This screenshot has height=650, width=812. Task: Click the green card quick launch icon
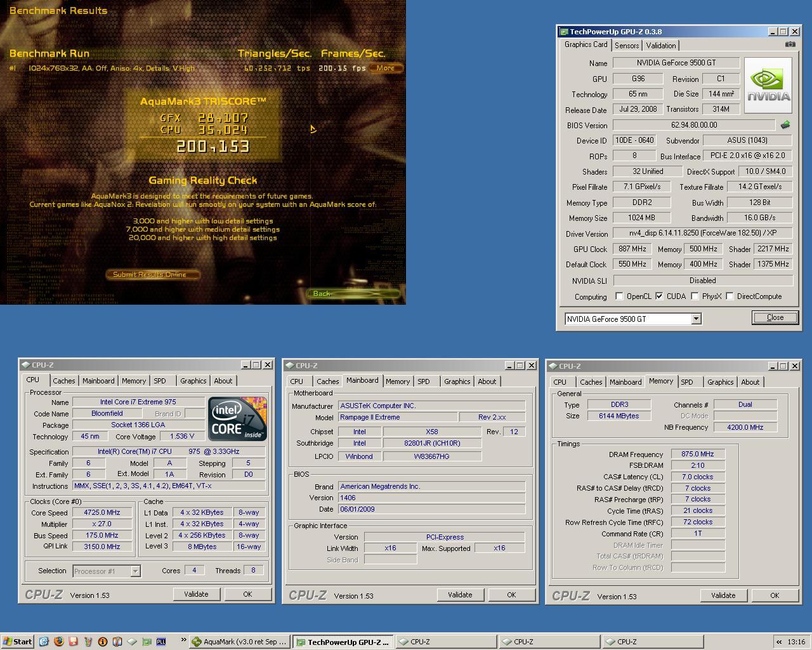147,642
